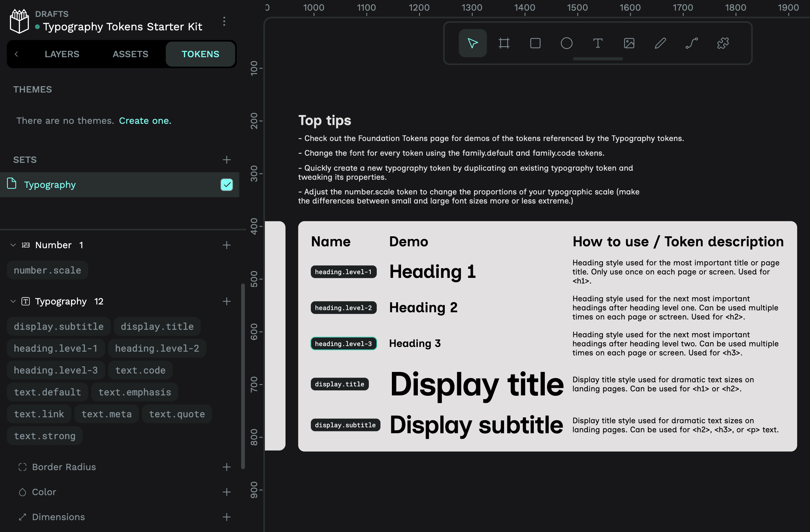Select the Rectangle tool

pyautogui.click(x=535, y=43)
